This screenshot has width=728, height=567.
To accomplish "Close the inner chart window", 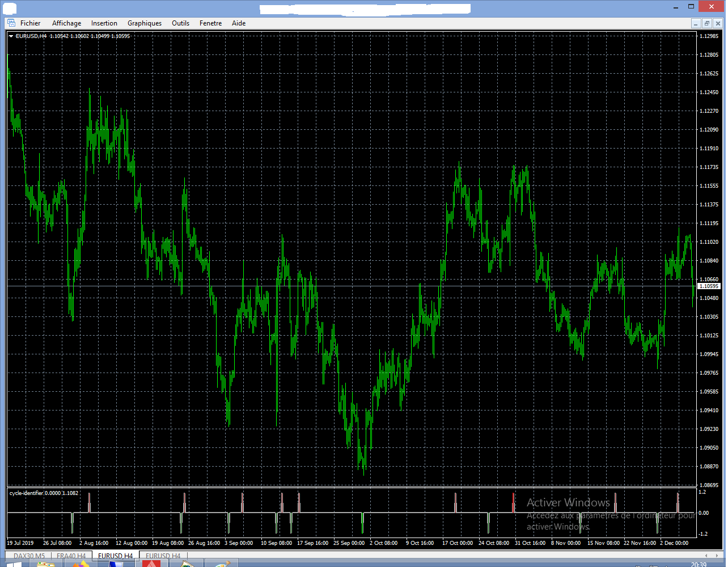I will click(x=718, y=23).
